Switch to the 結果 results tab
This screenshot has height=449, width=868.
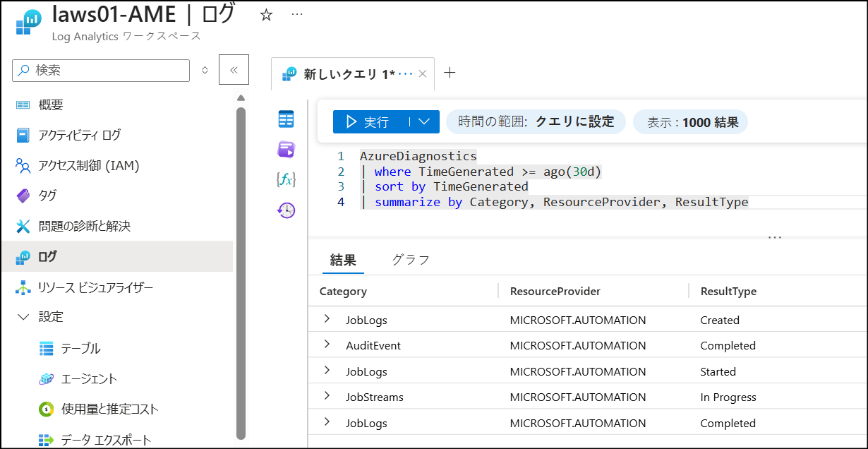click(x=343, y=260)
